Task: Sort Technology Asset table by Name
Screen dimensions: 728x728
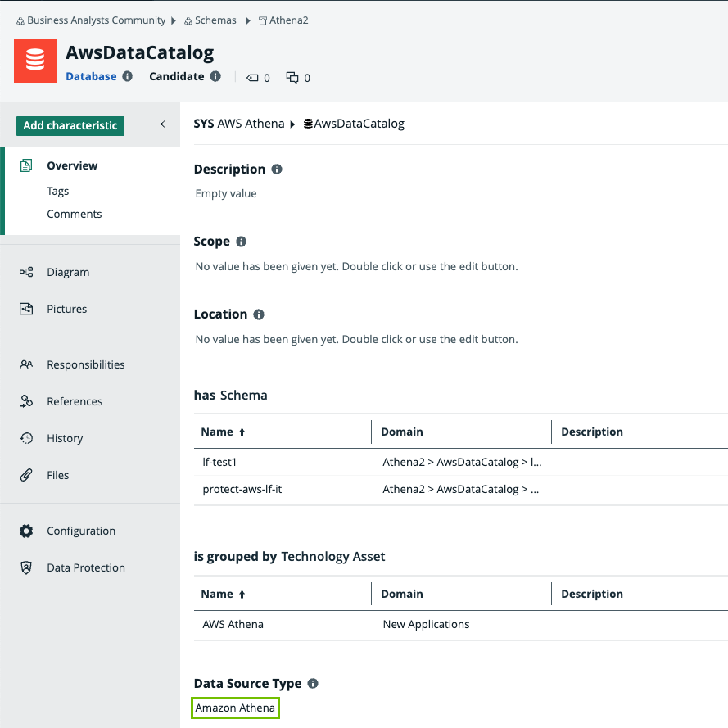Action: click(x=223, y=594)
